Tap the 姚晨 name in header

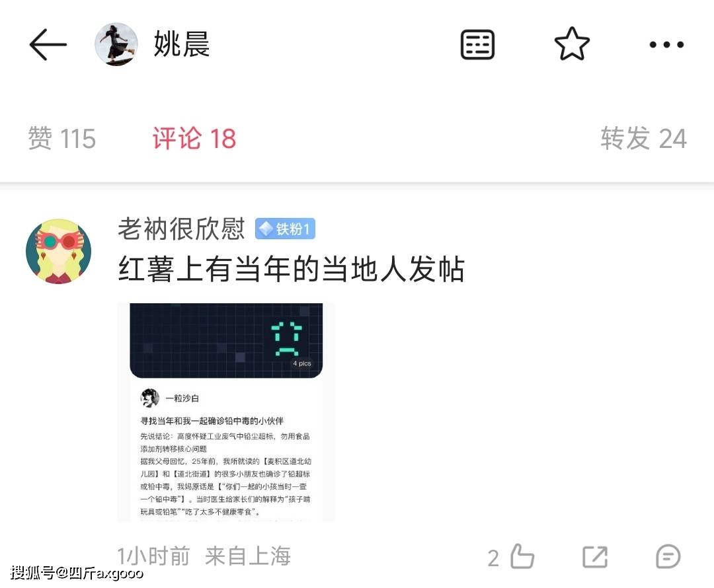point(182,44)
